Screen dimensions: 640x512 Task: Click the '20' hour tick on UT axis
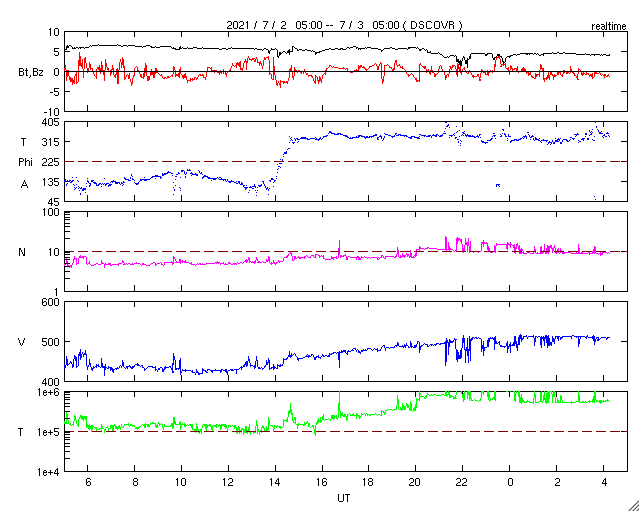416,482
